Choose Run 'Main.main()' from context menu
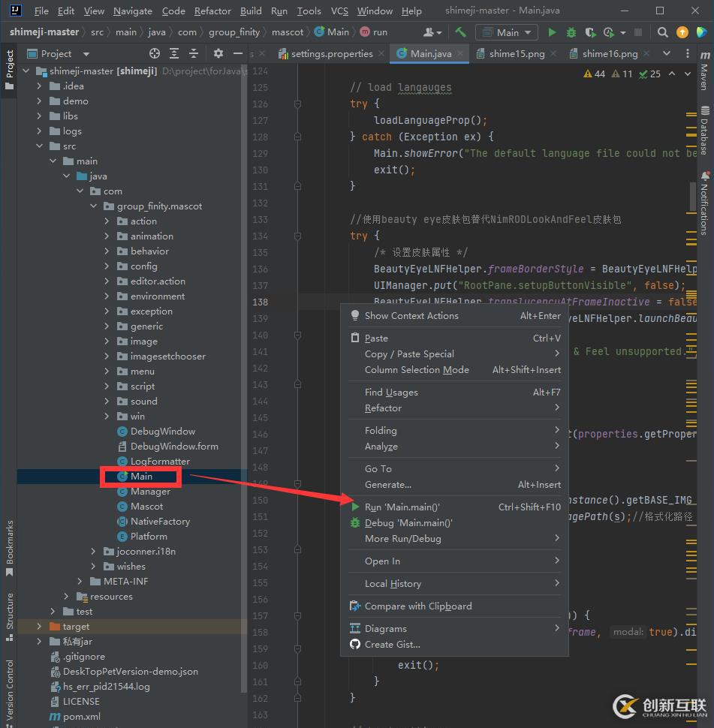This screenshot has height=728, width=714. 402,507
